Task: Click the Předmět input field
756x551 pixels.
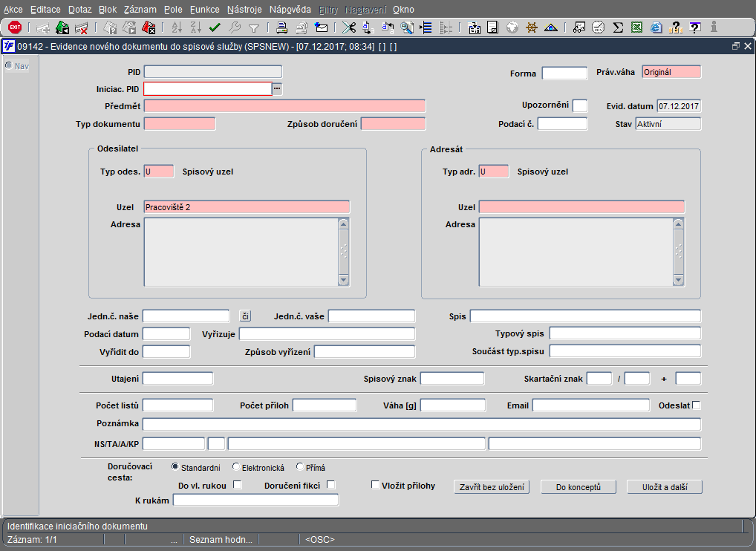Action: [x=284, y=105]
